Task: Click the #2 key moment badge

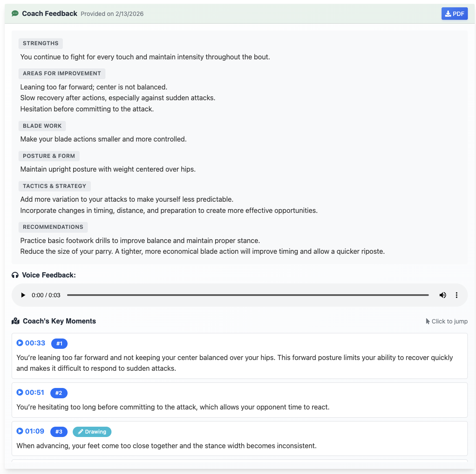Action: coord(59,393)
